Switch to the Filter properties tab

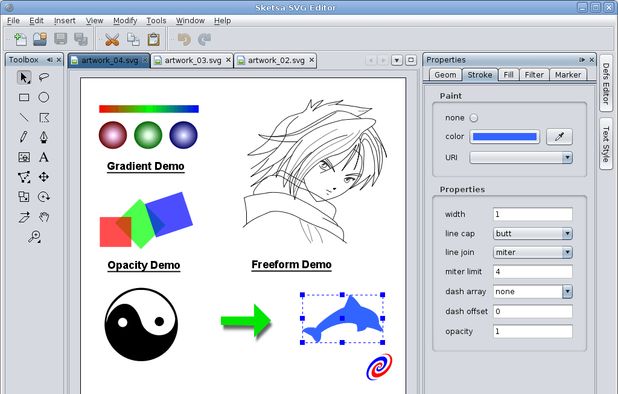(534, 75)
